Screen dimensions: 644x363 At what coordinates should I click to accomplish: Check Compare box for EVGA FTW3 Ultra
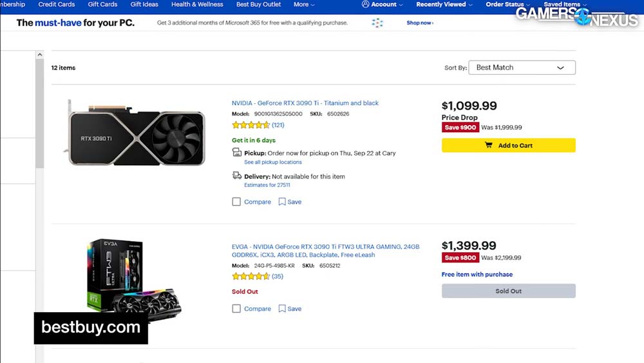coord(236,309)
